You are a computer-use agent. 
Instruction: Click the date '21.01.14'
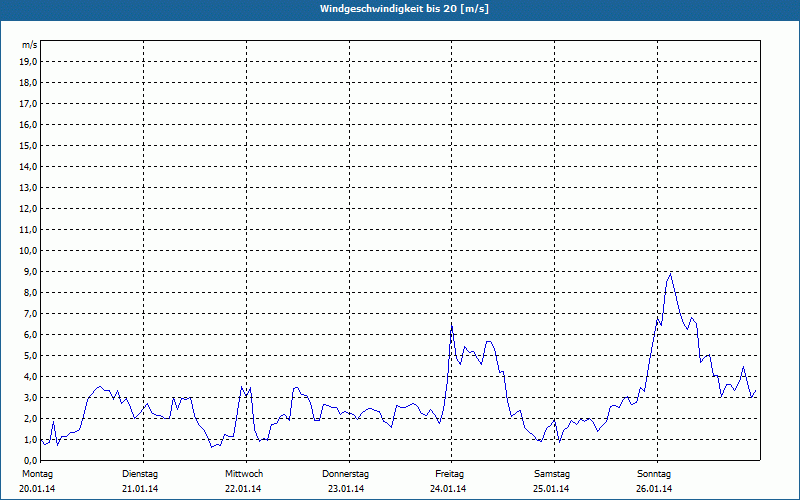(140, 489)
